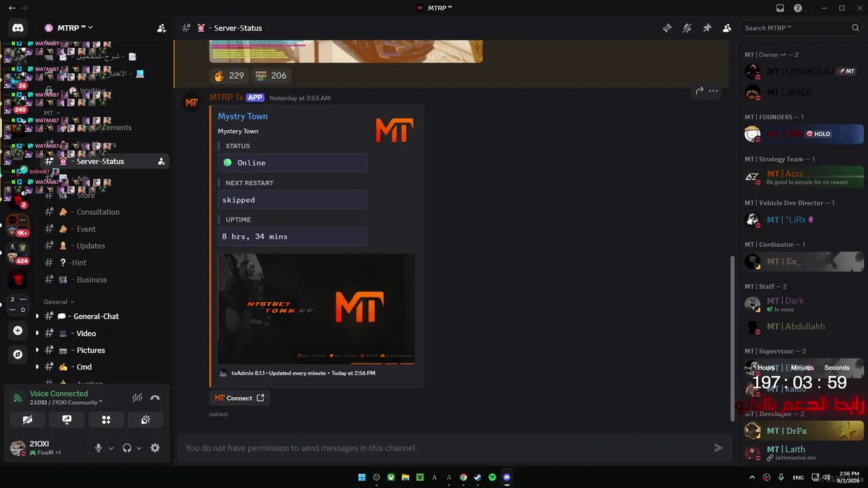Open the Event channel
Screen dimensions: 868x488
coord(86,229)
